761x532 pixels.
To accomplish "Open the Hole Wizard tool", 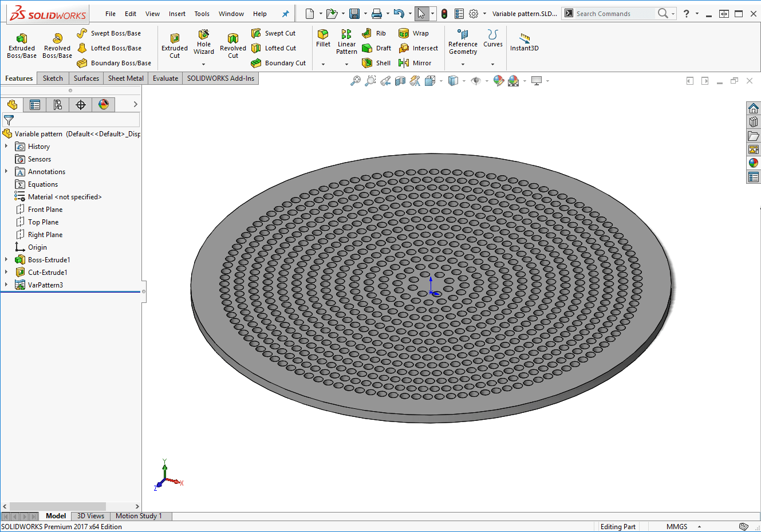I will pyautogui.click(x=203, y=42).
